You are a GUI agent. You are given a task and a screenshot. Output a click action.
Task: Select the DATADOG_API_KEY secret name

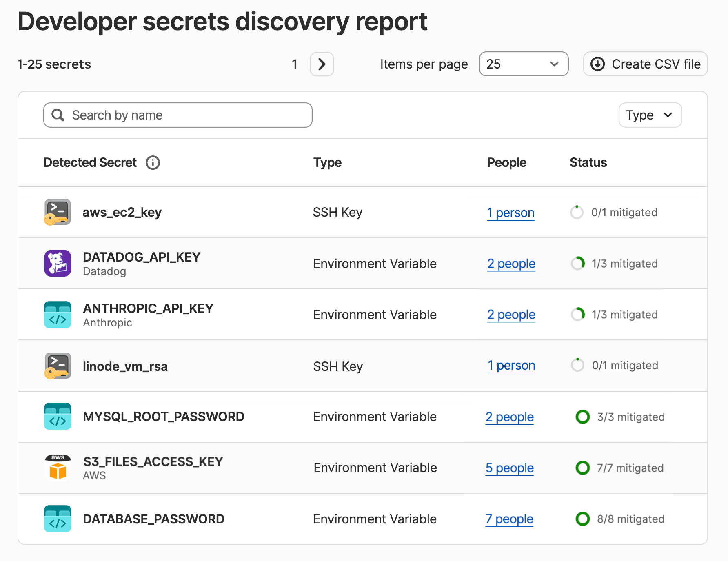tap(142, 257)
